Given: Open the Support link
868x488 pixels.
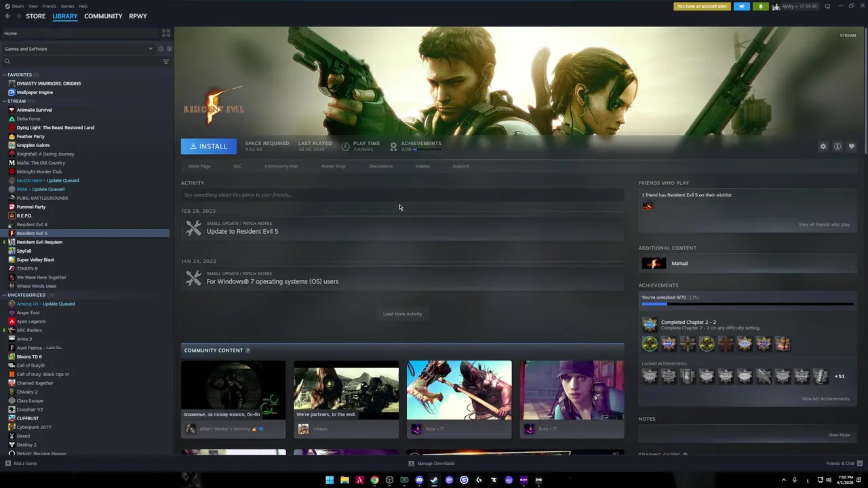Looking at the screenshot, I should tap(460, 166).
